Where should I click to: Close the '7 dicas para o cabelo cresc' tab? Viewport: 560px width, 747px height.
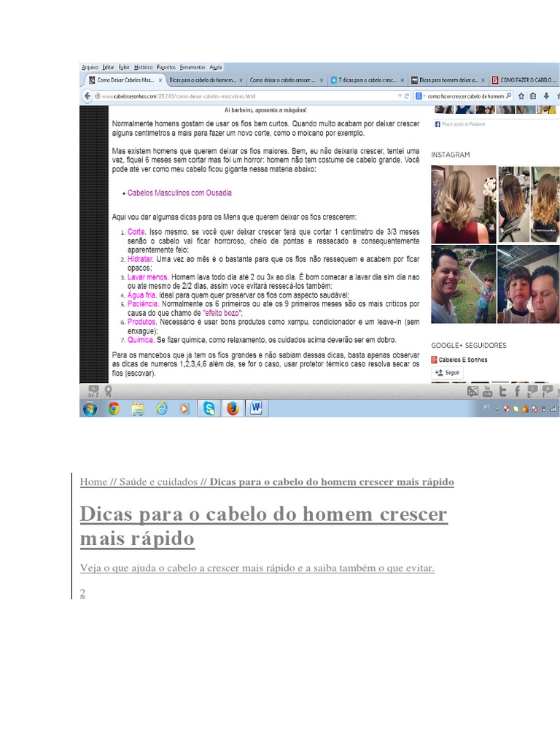(402, 80)
